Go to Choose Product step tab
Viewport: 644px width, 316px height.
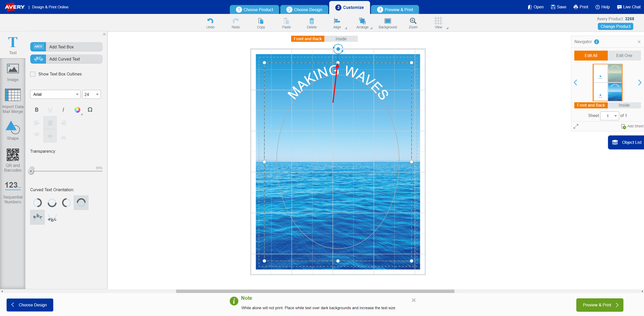(254, 10)
